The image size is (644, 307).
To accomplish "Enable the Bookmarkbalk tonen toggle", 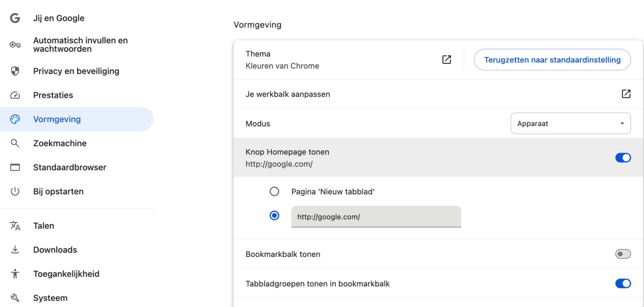I will (x=622, y=254).
